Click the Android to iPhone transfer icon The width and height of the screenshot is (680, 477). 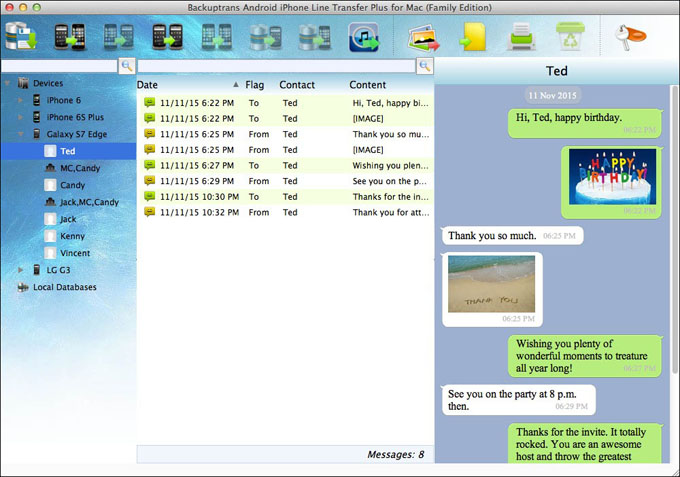tap(69, 36)
